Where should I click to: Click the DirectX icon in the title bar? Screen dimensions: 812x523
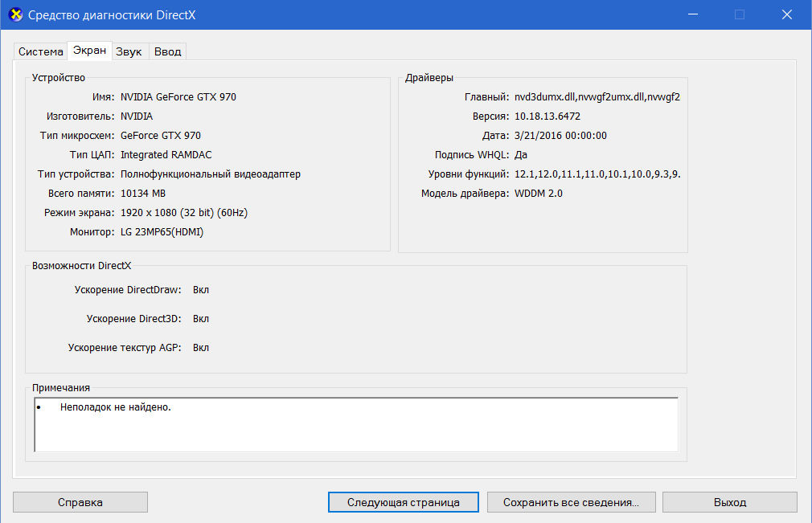click(x=14, y=14)
